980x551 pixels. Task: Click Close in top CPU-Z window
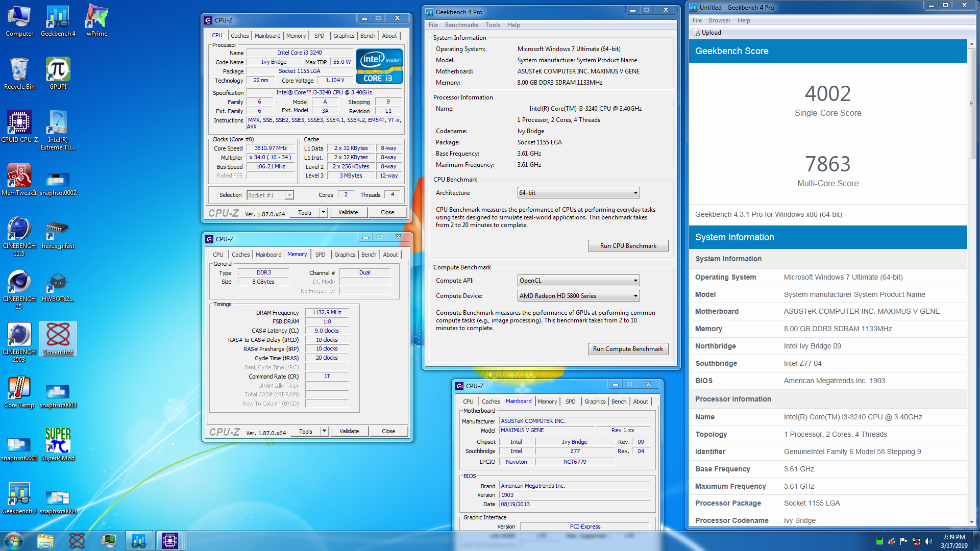387,212
